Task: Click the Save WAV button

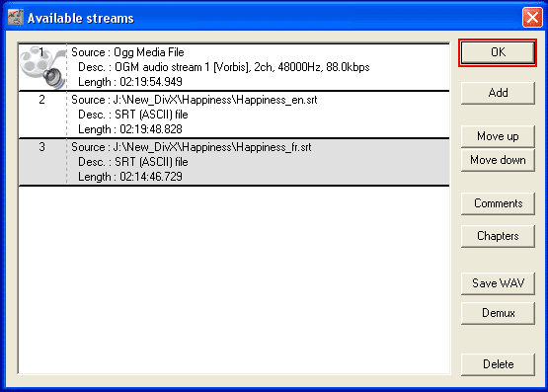Action: (498, 283)
